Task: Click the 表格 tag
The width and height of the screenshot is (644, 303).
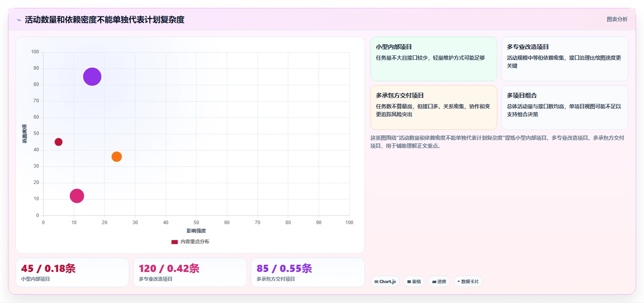Action: click(x=414, y=281)
